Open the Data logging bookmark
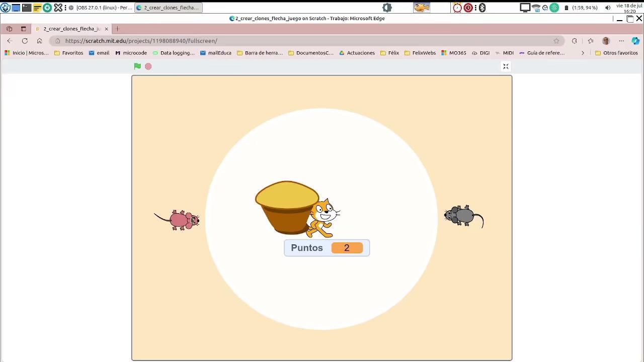Screen dimensions: 644x362 click(174, 53)
